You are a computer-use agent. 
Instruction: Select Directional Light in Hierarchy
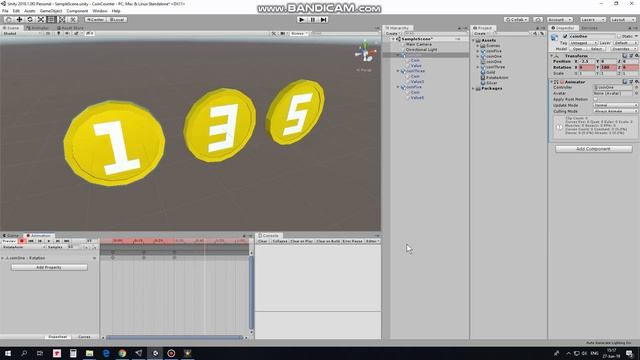click(421, 49)
